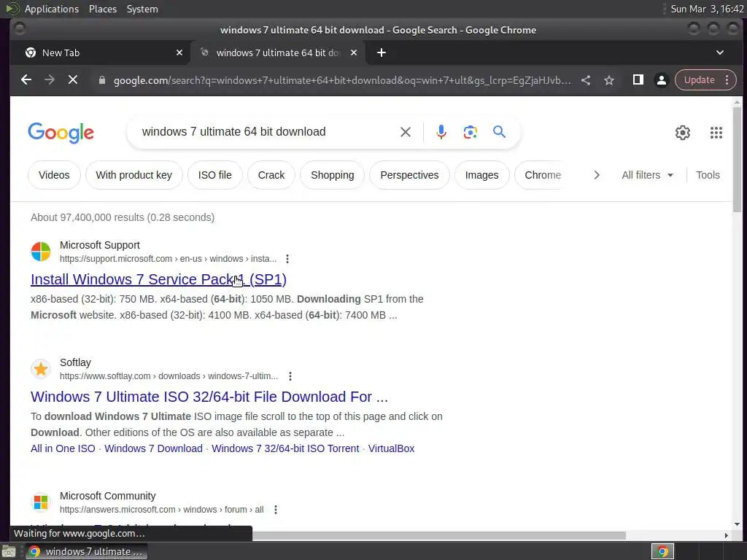Open the Chrome side panel

tap(638, 80)
